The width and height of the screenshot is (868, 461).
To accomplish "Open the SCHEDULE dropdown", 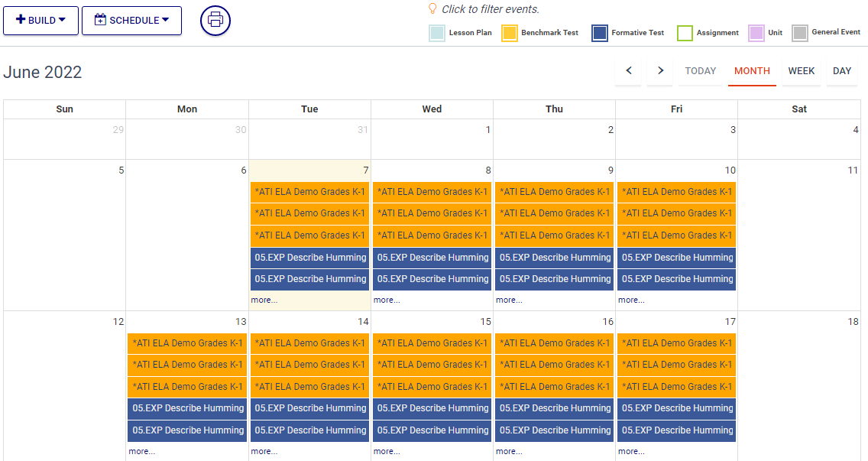I will pyautogui.click(x=131, y=21).
